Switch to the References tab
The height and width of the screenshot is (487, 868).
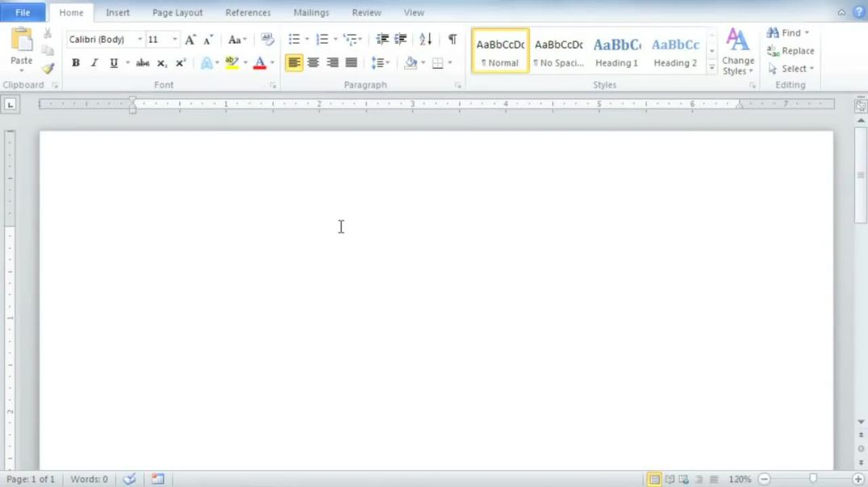pos(248,13)
